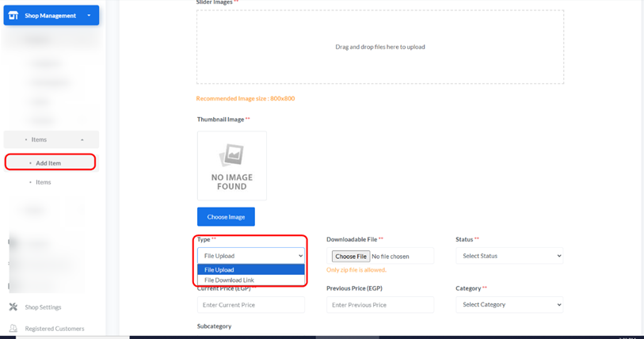Click the No Image Found thumbnail placeholder
Screen dimensions: 644x339
pyautogui.click(x=231, y=166)
